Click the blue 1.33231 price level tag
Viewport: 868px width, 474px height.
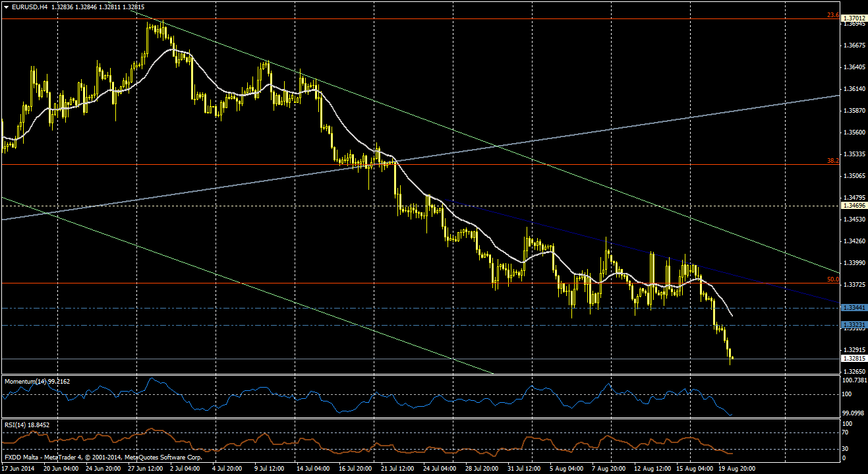pyautogui.click(x=854, y=325)
